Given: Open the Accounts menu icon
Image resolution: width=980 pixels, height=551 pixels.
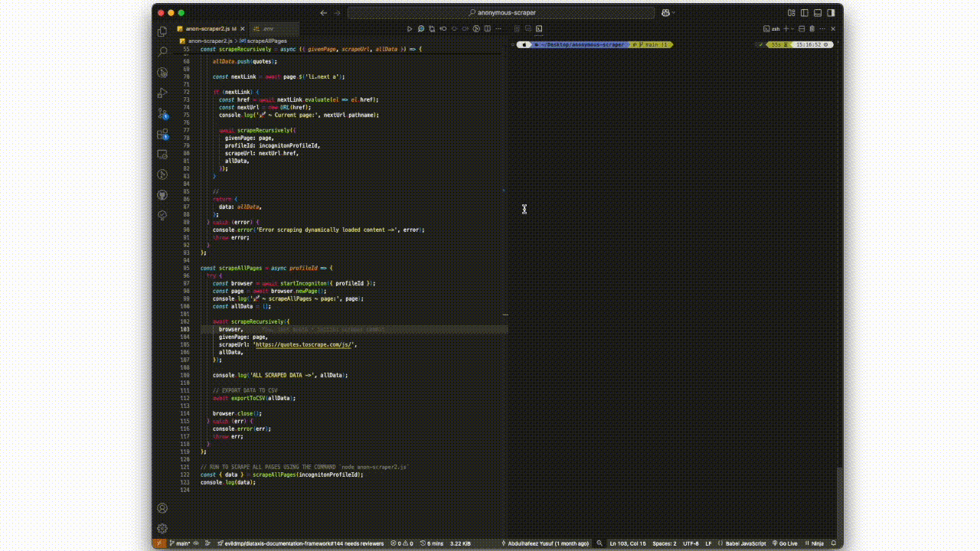Looking at the screenshot, I should pos(162,508).
